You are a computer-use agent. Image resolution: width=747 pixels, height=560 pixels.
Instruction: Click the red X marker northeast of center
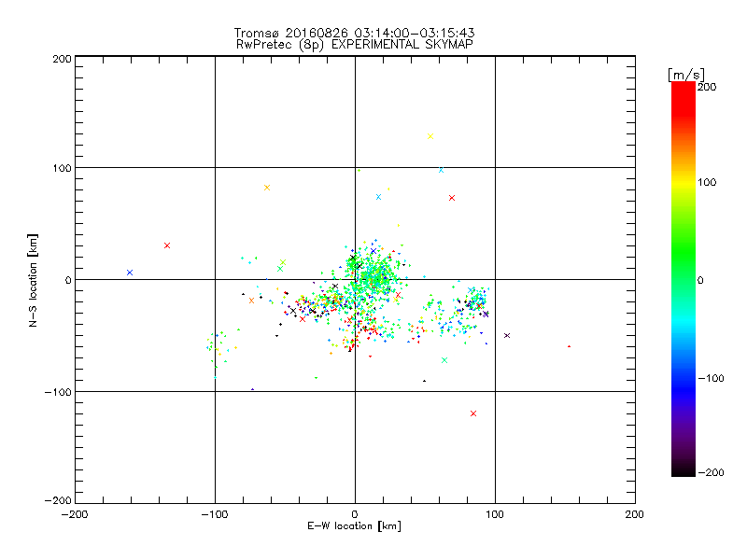pyautogui.click(x=452, y=198)
